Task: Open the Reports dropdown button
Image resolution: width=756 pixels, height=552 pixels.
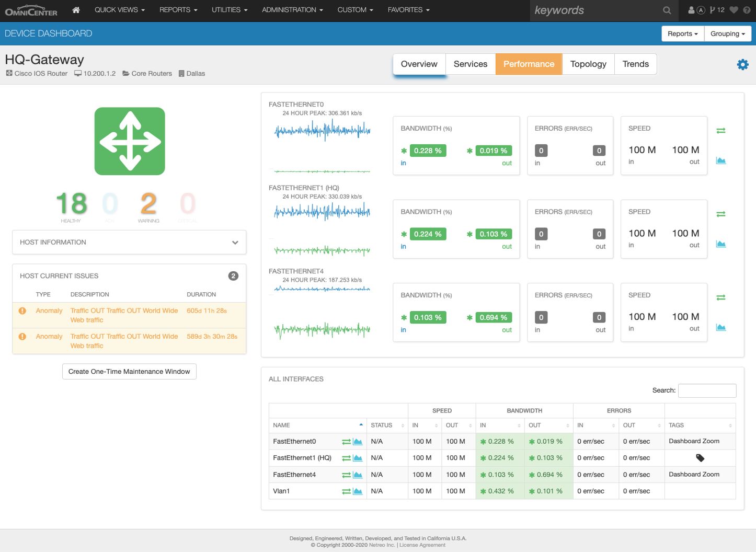Action: tap(682, 33)
